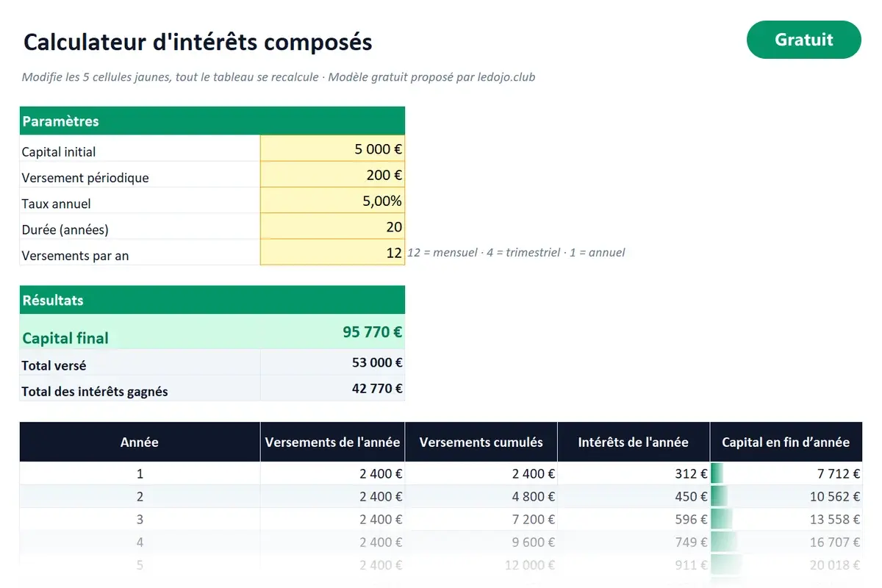Click the Paramètres section header
Image resolution: width=882 pixels, height=588 pixels.
(212, 121)
